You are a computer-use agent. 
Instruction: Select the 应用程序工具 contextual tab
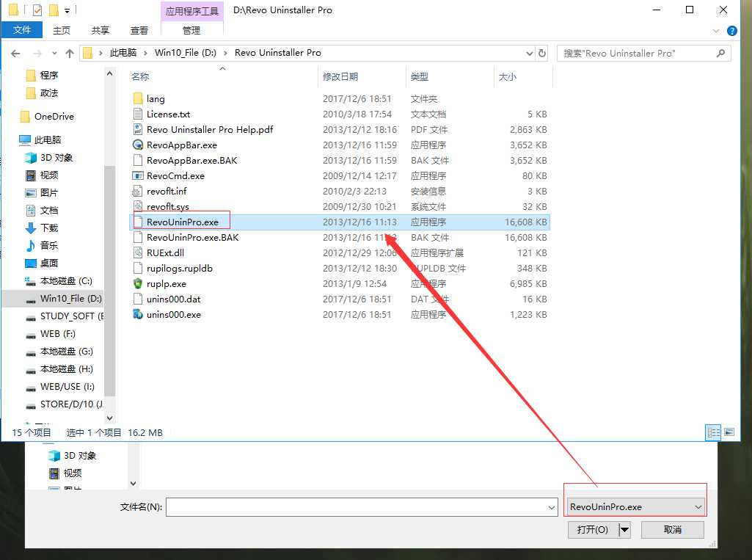click(x=191, y=11)
